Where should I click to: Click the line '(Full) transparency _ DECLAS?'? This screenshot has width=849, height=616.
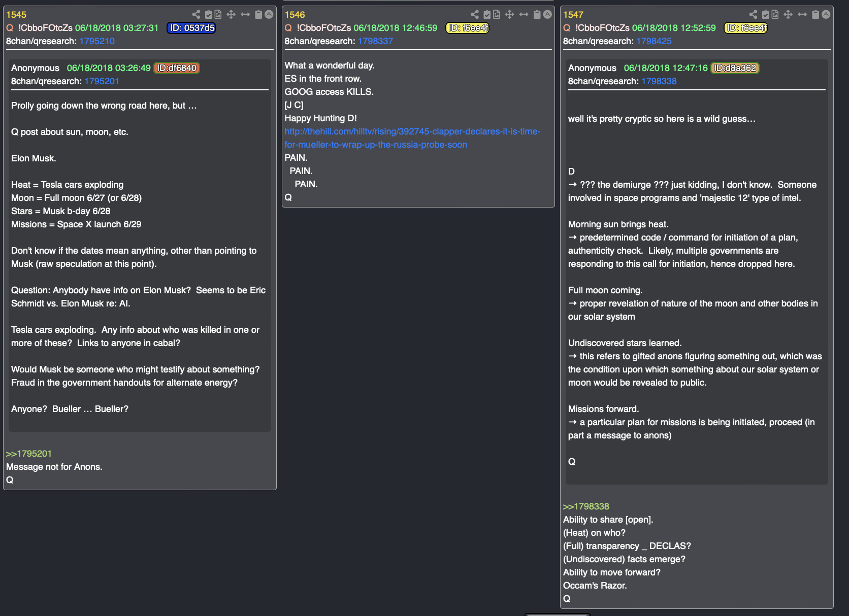pyautogui.click(x=627, y=546)
